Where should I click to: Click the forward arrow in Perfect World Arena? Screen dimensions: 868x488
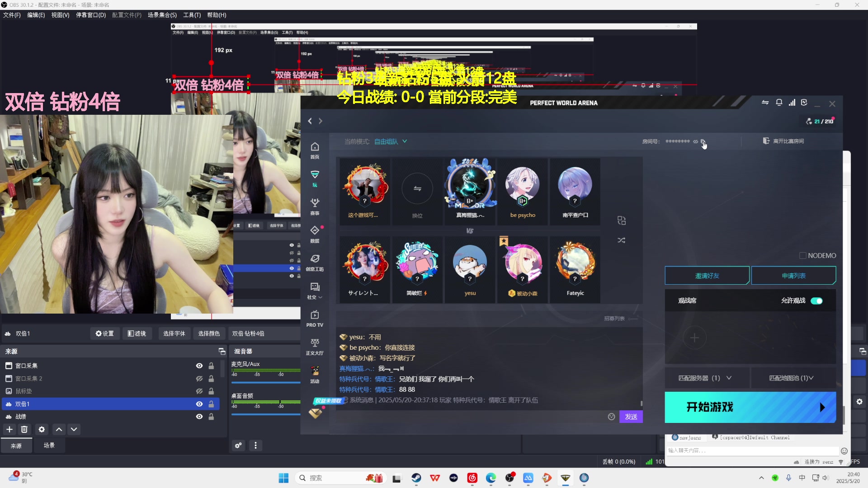[x=321, y=121]
